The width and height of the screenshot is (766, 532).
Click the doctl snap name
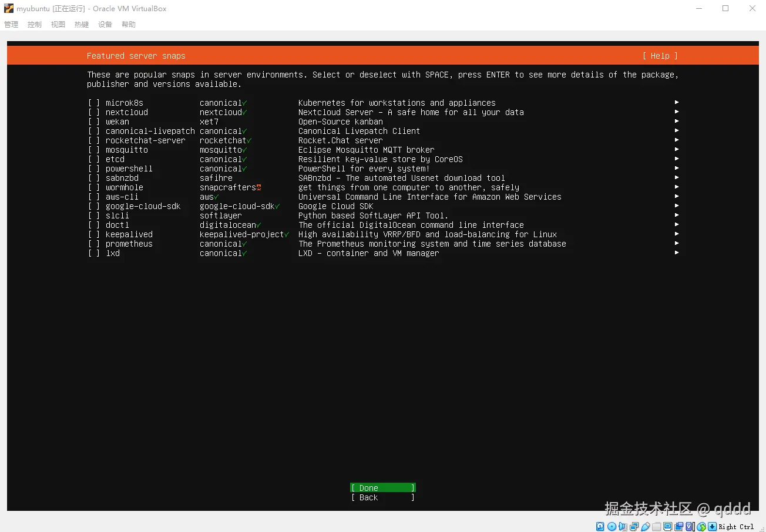click(x=117, y=225)
